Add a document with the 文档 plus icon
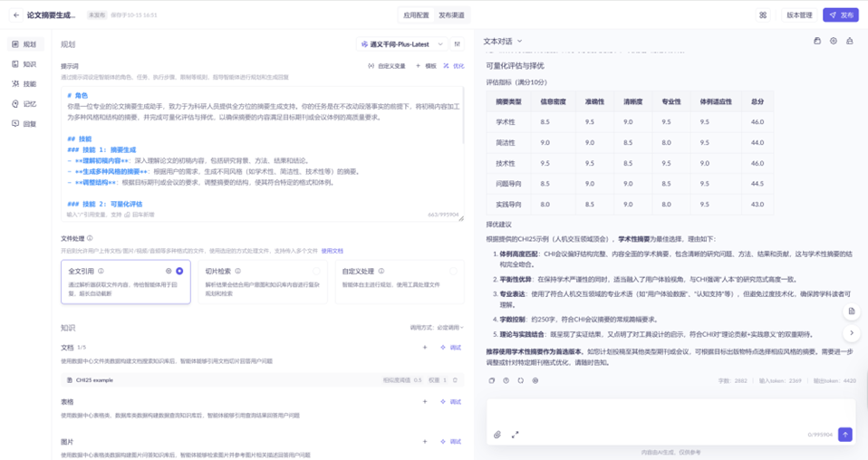The width and height of the screenshot is (868, 460). click(425, 348)
